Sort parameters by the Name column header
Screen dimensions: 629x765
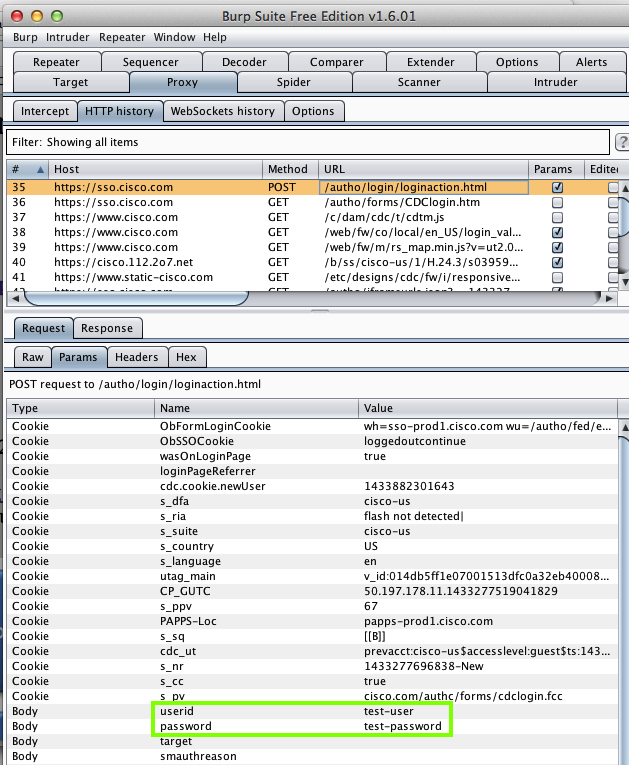[x=257, y=408]
